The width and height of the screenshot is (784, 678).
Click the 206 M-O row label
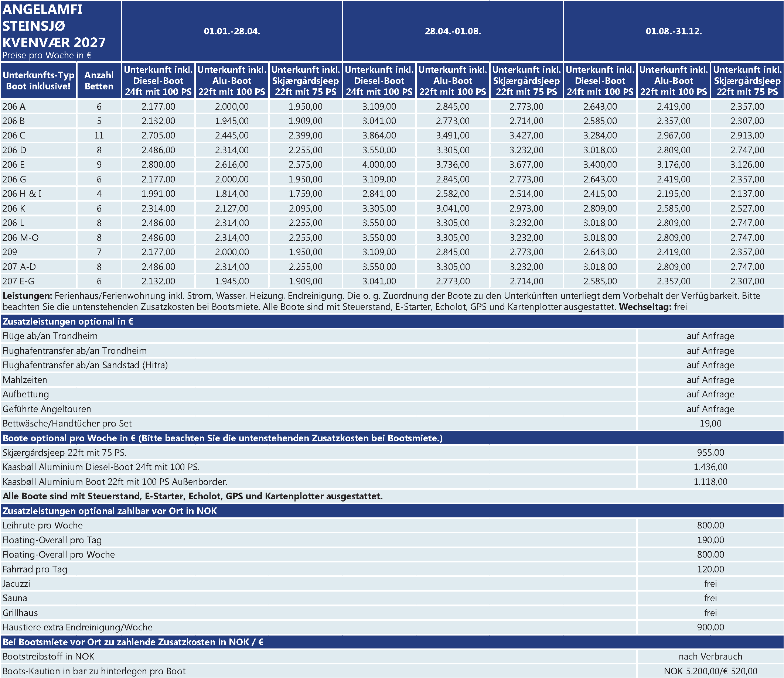20,237
